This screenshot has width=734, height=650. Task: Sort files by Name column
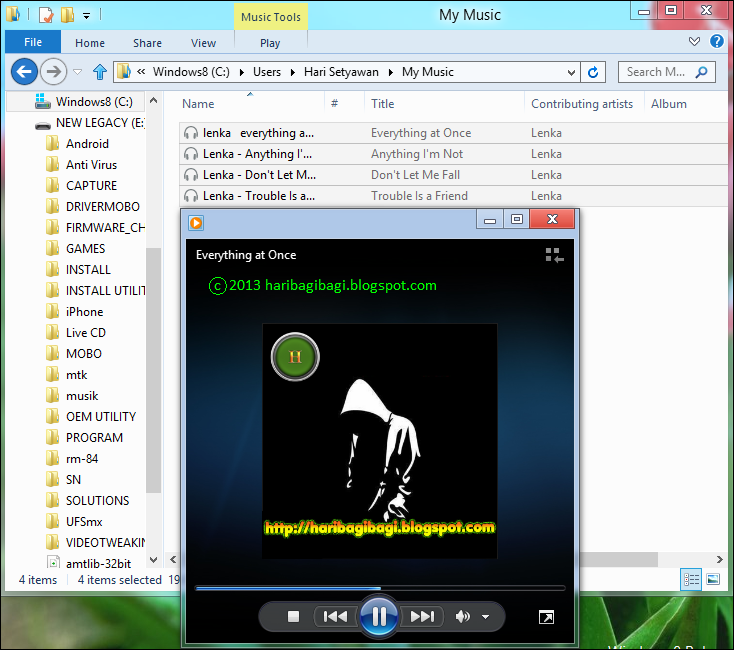pyautogui.click(x=198, y=104)
